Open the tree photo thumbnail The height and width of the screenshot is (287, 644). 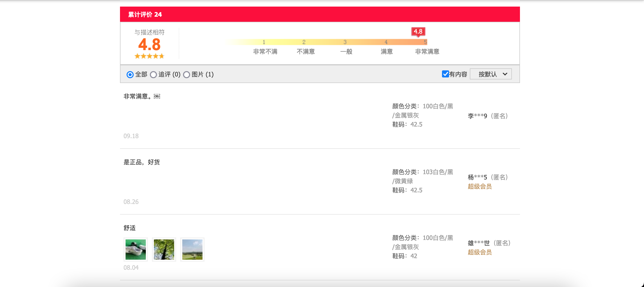pos(164,249)
